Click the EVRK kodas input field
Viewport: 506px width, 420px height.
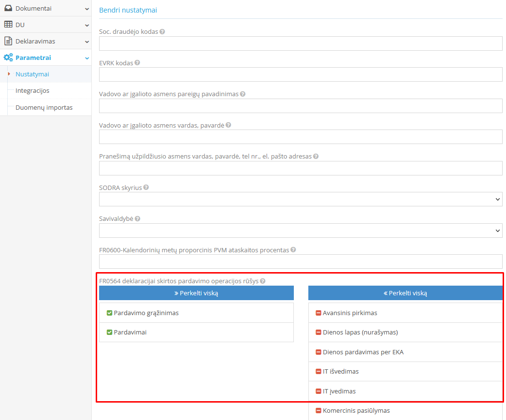click(300, 74)
